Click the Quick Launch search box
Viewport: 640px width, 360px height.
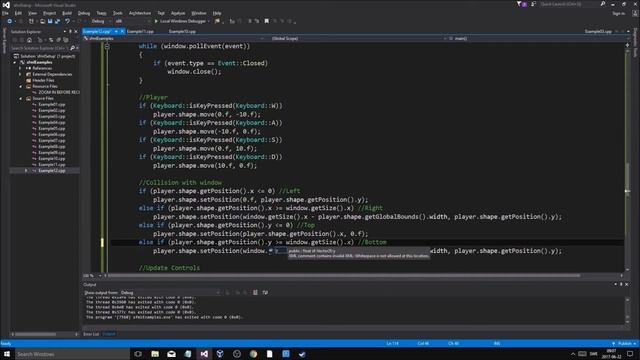tap(569, 4)
